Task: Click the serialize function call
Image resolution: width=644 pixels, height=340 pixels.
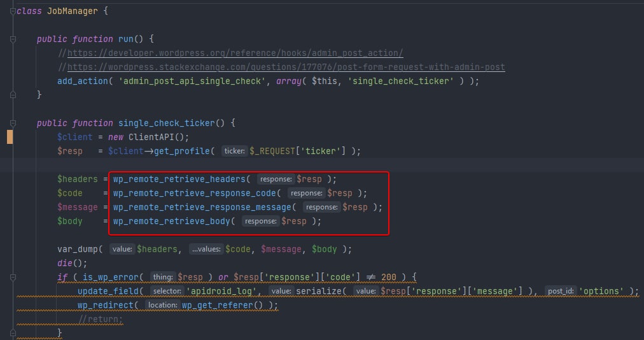Action: click(x=319, y=291)
